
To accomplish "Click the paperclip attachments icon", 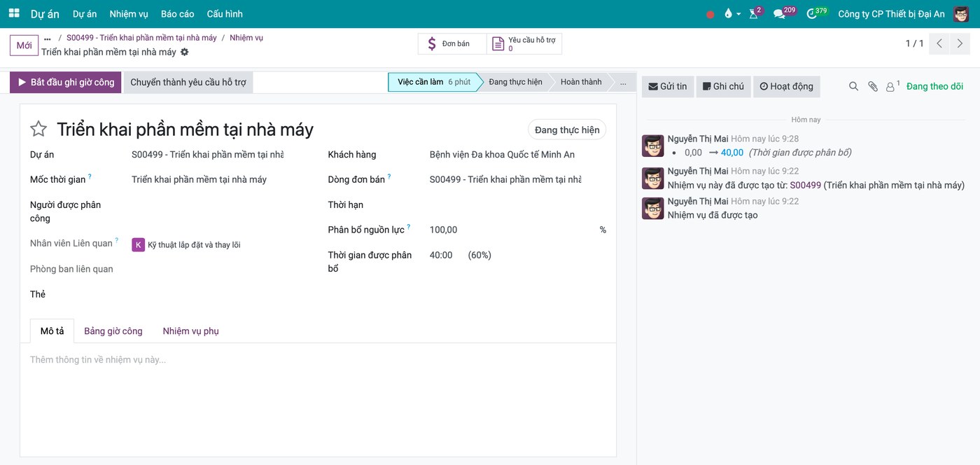I will click(873, 86).
